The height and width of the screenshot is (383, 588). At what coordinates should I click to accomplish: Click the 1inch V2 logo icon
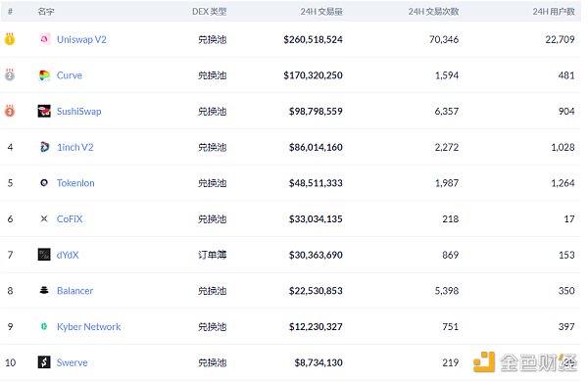44,147
